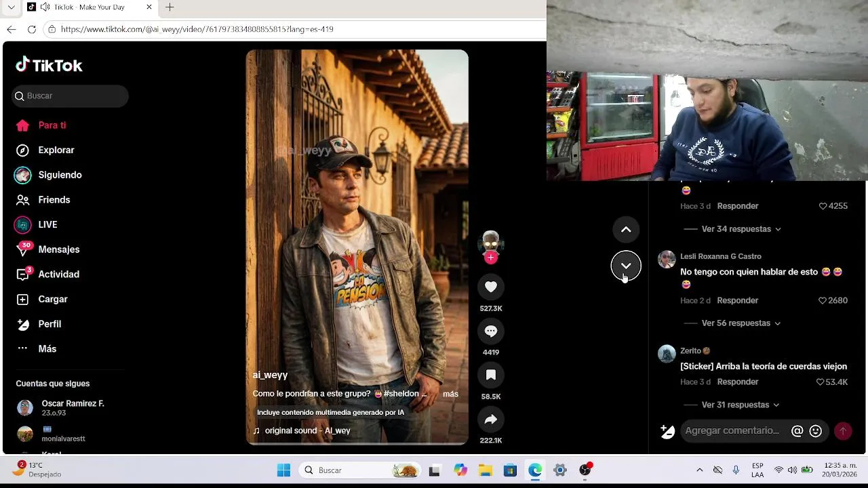Open ai_weyy profile link on video

click(x=270, y=375)
